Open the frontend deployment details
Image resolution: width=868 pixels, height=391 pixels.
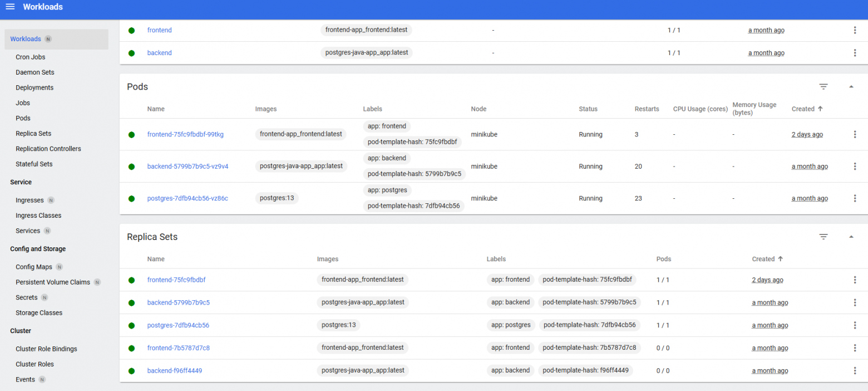click(159, 30)
